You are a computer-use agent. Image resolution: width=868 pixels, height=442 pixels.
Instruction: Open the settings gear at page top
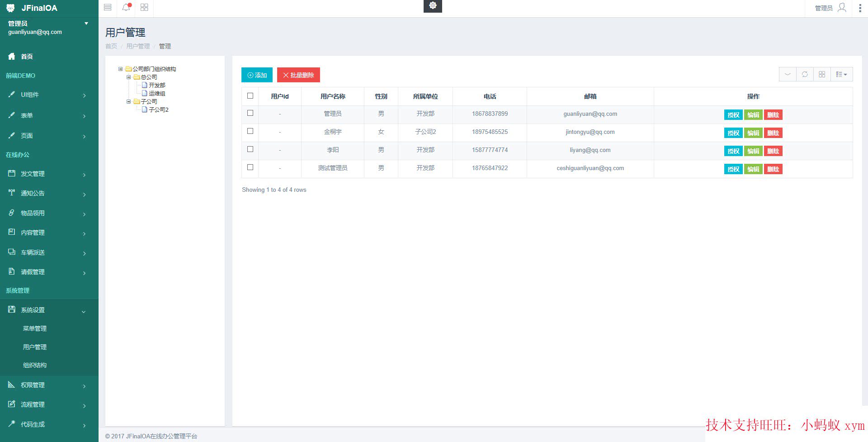pos(433,5)
